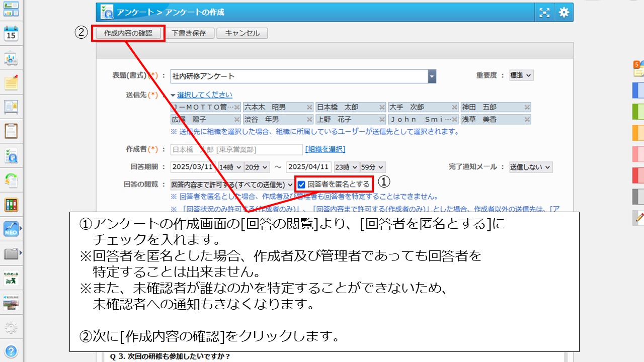The width and height of the screenshot is (644, 362).
Task: Open the survey checklist magnifier sidebar icon
Action: coord(11,155)
